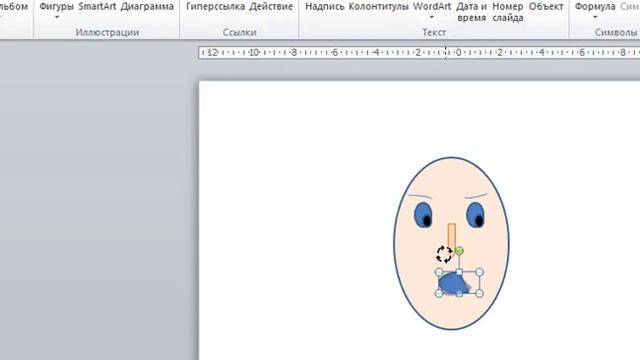
Task: Click the bottom-middle square handle of mouth
Action: (x=459, y=293)
